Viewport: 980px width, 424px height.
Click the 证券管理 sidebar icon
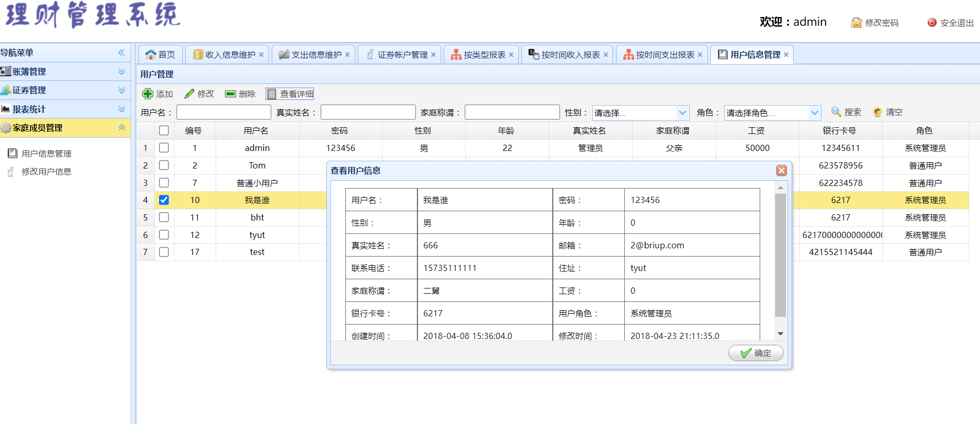(6, 90)
